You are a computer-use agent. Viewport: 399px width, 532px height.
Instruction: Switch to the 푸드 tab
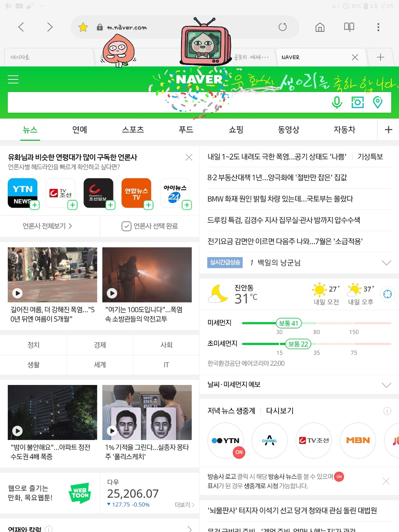coord(186,130)
